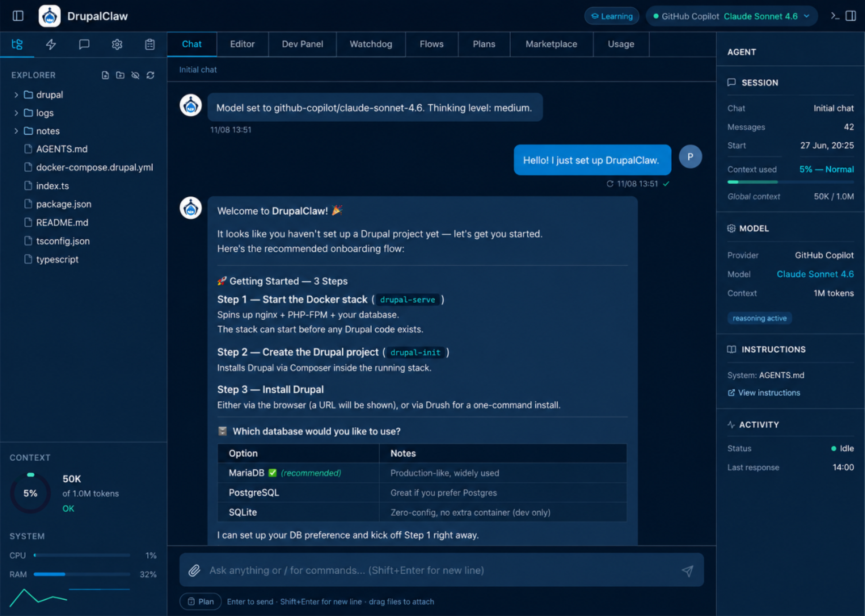Viewport: 865px width, 616px height.
Task: Open README.md file
Action: coord(56,222)
